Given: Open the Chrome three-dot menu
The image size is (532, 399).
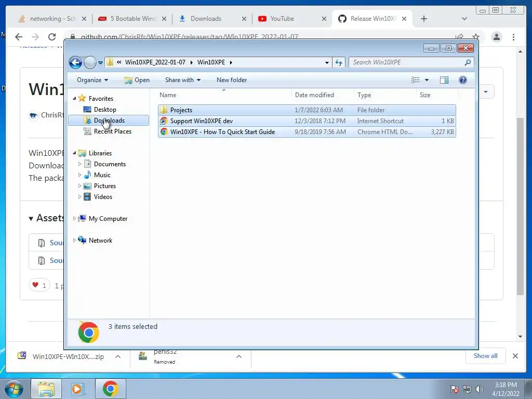Looking at the screenshot, I should click(x=514, y=37).
